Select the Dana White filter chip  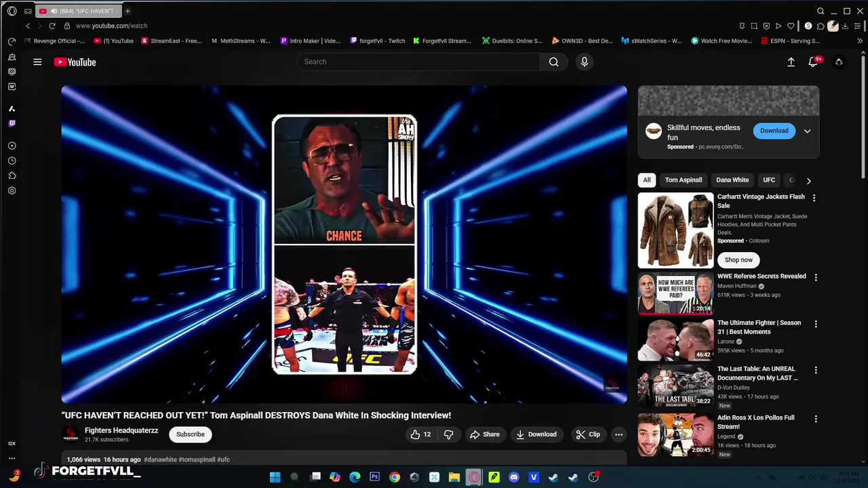pyautogui.click(x=732, y=180)
